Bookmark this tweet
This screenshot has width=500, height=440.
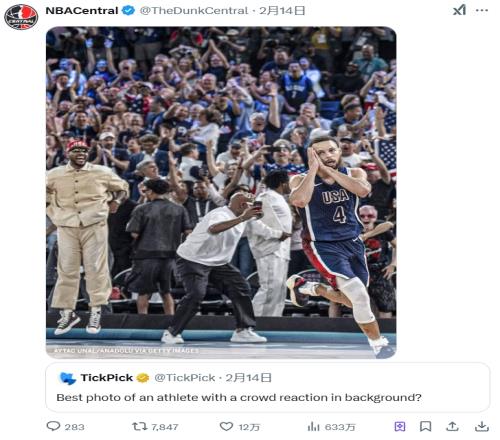tap(425, 426)
